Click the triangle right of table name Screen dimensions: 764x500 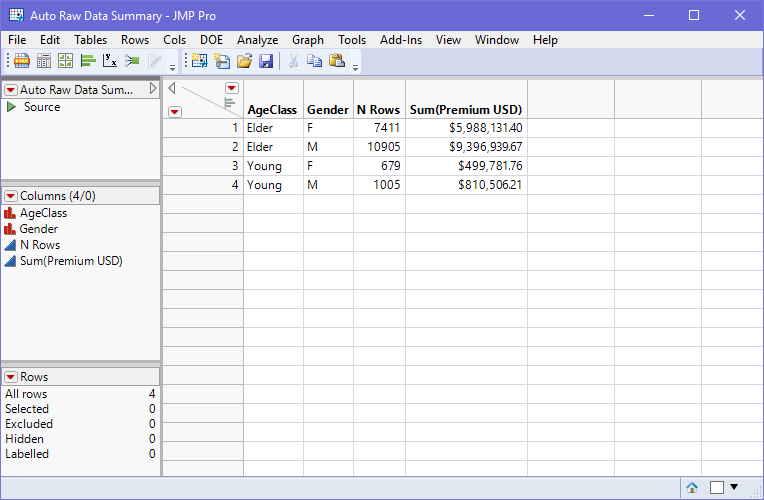(153, 88)
